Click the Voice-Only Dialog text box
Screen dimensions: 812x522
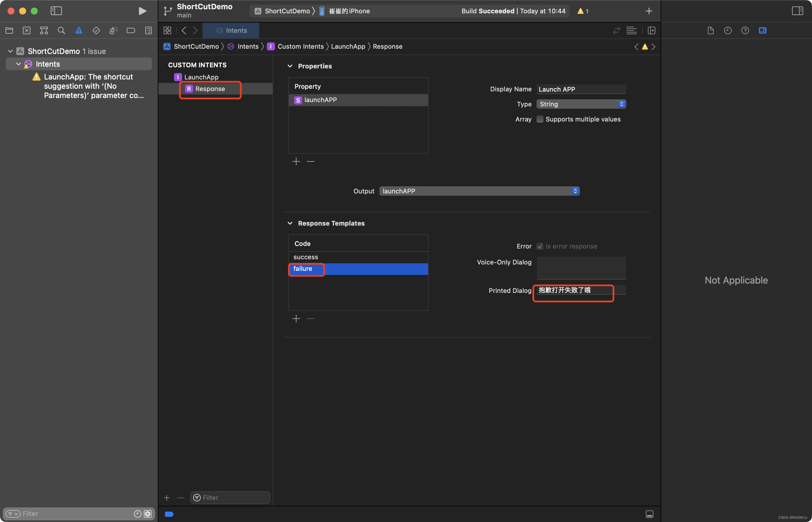581,268
